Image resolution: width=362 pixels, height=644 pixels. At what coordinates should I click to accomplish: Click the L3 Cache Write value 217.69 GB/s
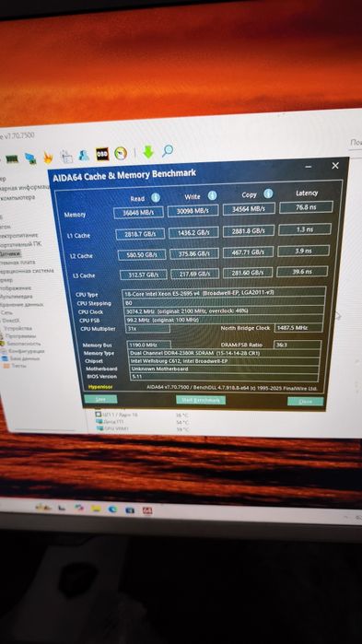pos(195,274)
